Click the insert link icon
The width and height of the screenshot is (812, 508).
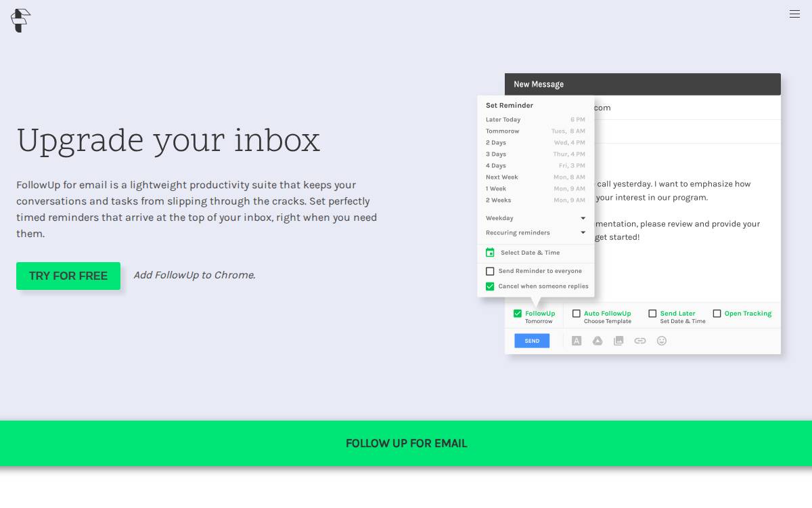[640, 341]
